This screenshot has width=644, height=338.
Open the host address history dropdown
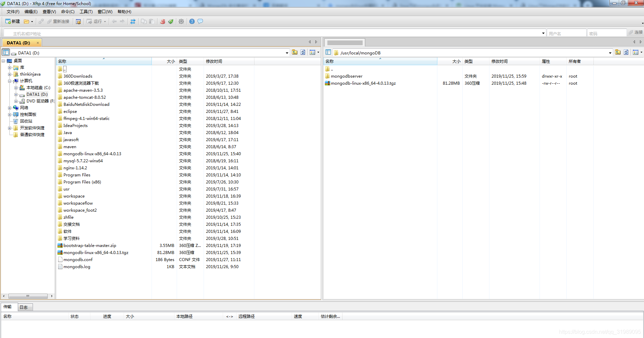pyautogui.click(x=543, y=33)
